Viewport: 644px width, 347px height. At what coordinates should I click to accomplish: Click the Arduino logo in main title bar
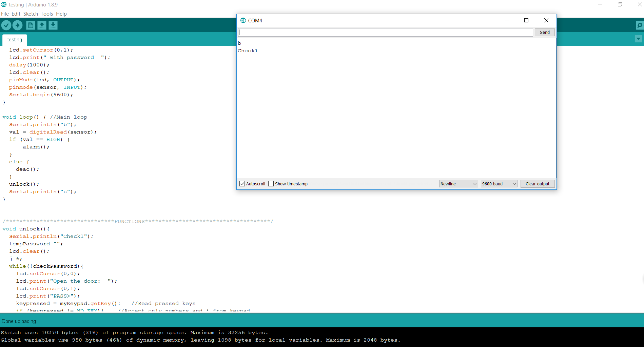[3, 4]
